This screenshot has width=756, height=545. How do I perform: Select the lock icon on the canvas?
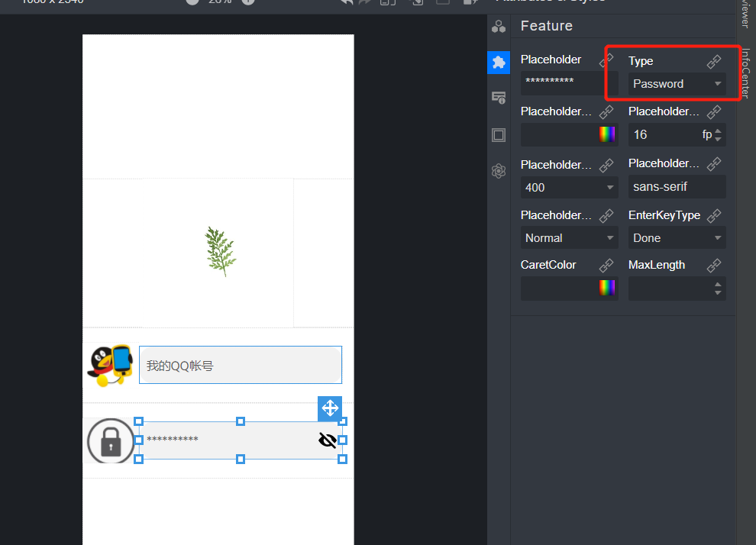(111, 440)
